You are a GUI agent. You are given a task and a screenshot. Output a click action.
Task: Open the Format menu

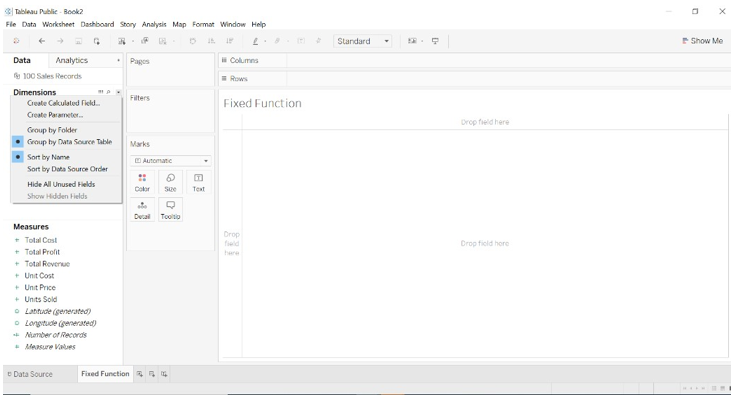point(203,24)
